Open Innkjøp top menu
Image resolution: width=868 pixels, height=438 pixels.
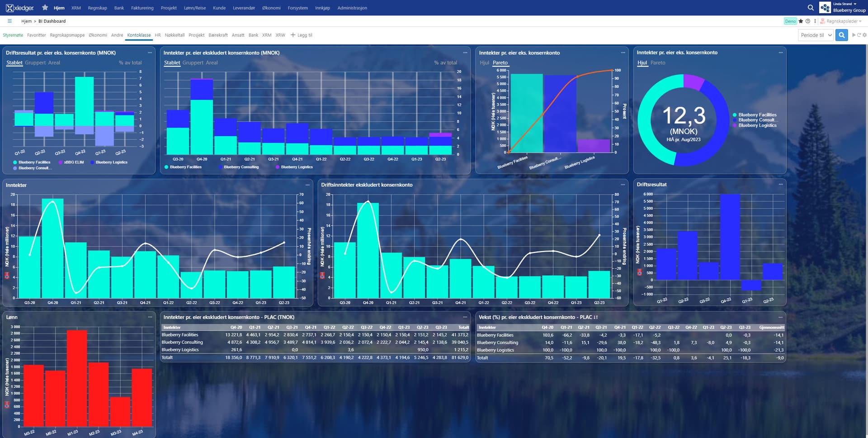click(x=322, y=8)
